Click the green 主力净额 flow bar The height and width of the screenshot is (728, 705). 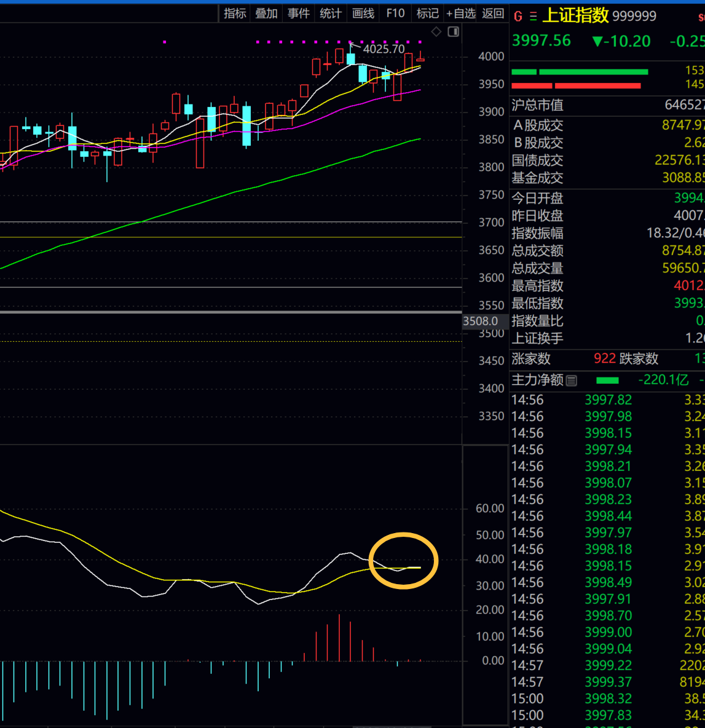[x=607, y=381]
